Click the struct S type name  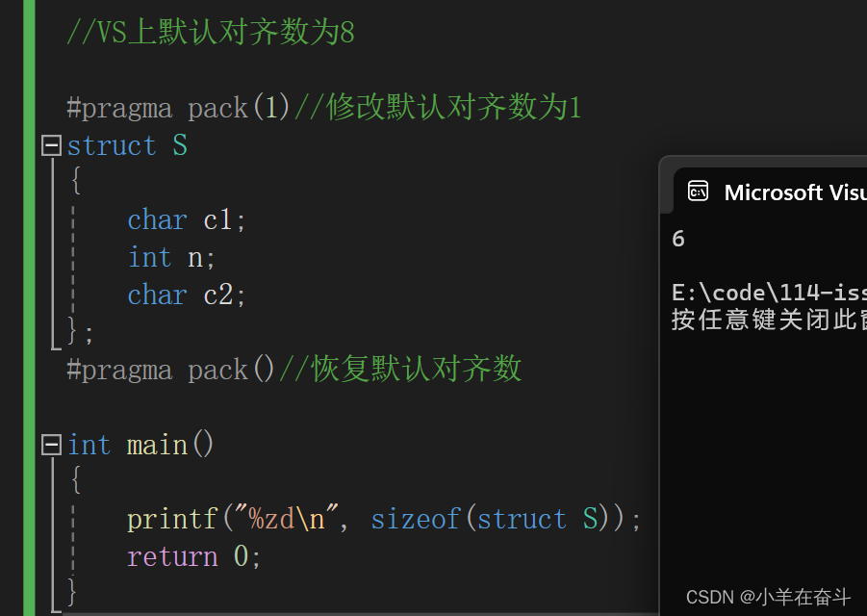click(x=180, y=145)
